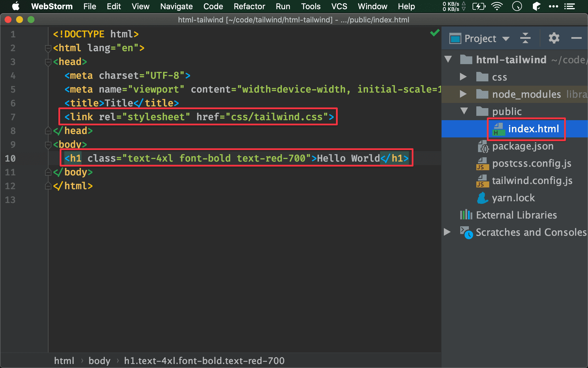Open the Project panel settings gear
The image size is (588, 368).
click(554, 38)
